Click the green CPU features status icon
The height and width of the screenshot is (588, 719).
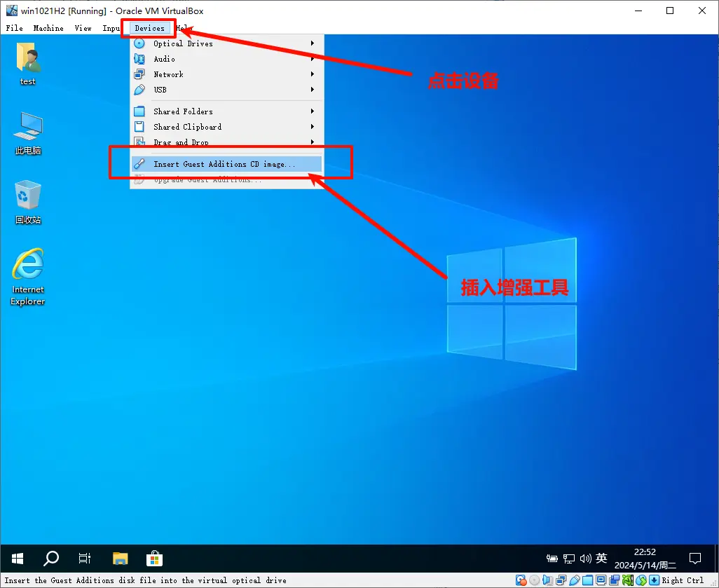click(x=628, y=580)
